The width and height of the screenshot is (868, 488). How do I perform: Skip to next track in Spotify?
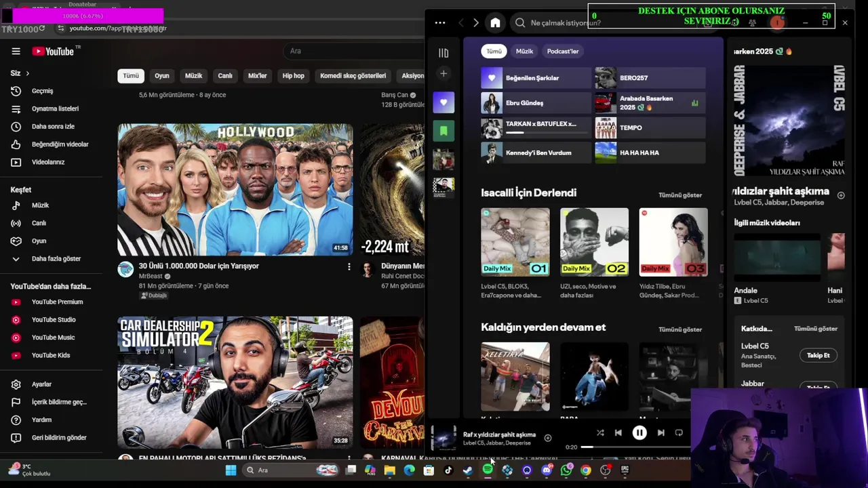click(x=660, y=432)
